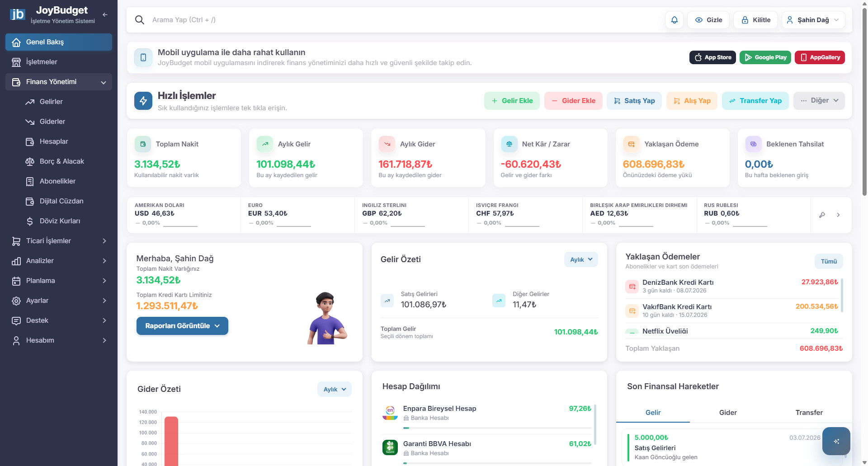
Task: Click the Kilitle lock button
Action: pos(755,20)
